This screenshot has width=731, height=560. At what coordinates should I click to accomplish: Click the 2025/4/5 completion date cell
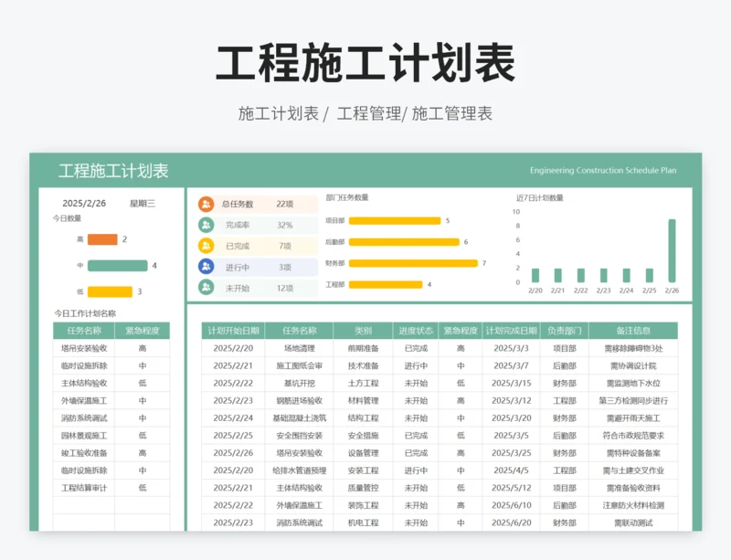[x=512, y=470]
